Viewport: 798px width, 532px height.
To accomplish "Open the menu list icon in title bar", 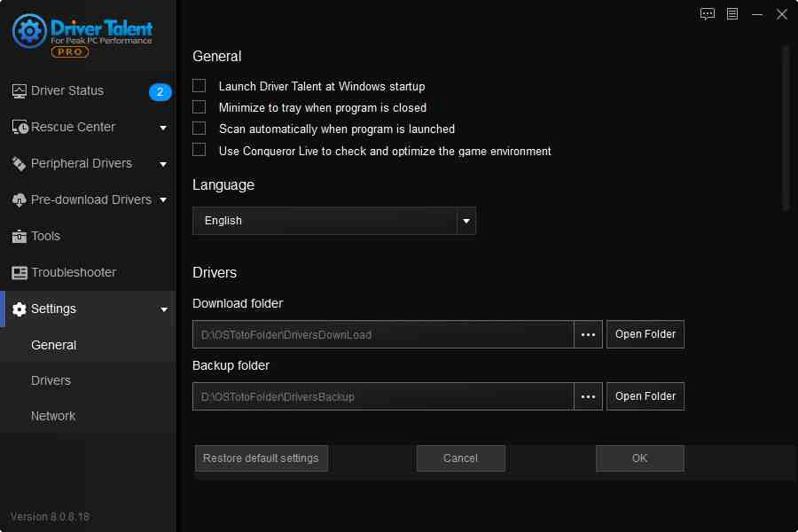I will tap(732, 14).
